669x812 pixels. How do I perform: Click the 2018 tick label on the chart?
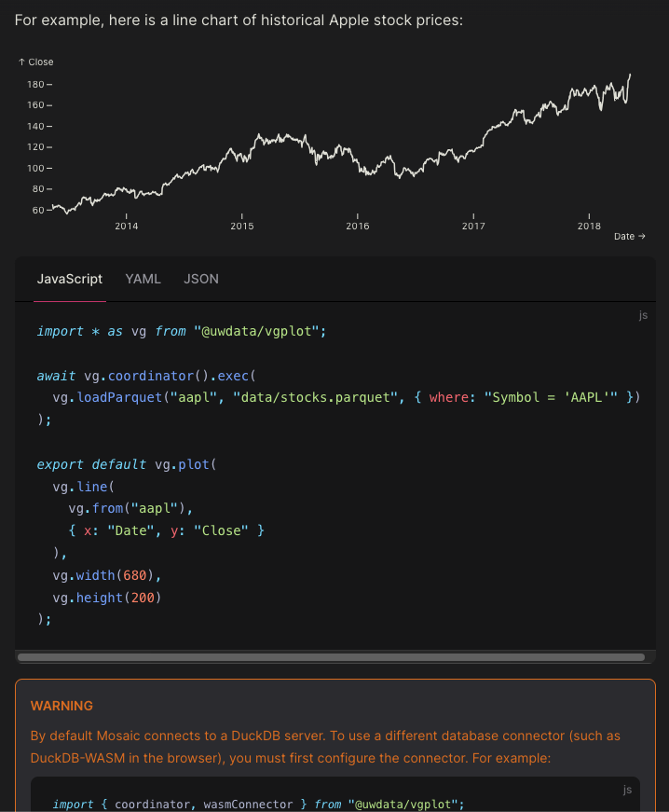(589, 226)
